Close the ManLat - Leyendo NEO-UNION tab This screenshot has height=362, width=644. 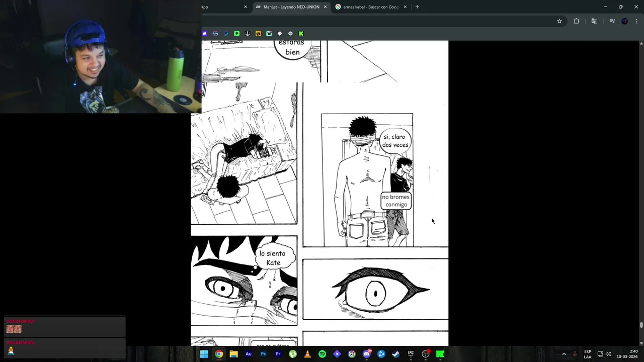click(x=325, y=7)
